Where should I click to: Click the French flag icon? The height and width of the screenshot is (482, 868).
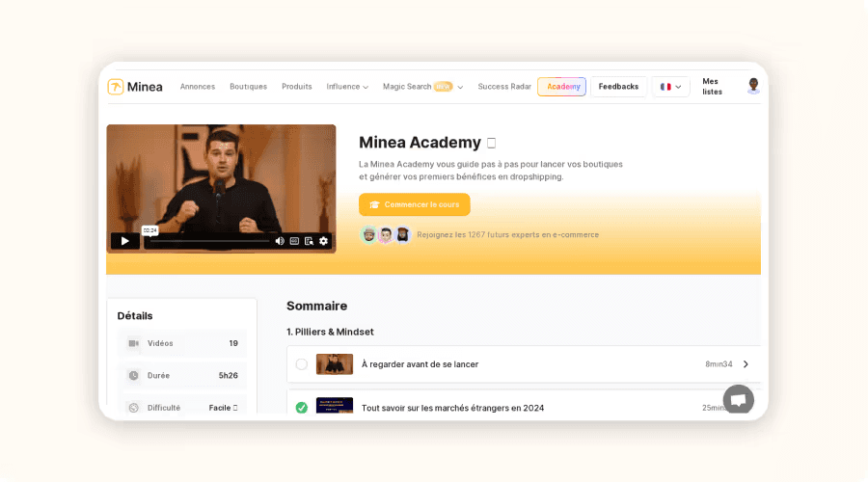665,87
